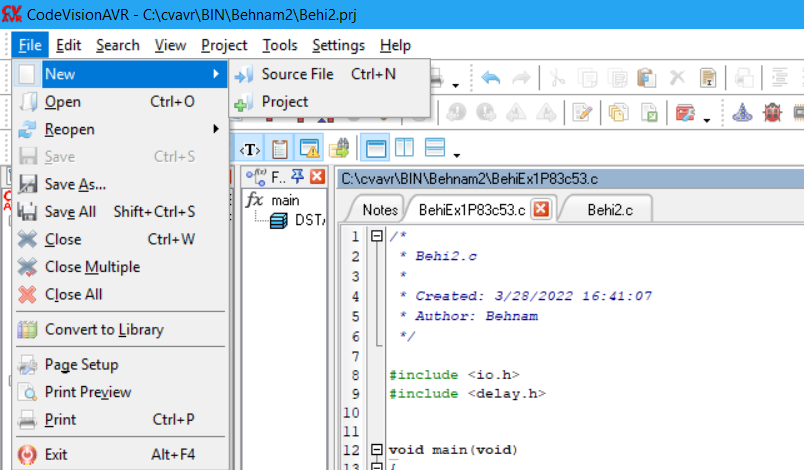This screenshot has height=470, width=804.
Task: Click the export file green arrow icon
Action: (x=649, y=112)
